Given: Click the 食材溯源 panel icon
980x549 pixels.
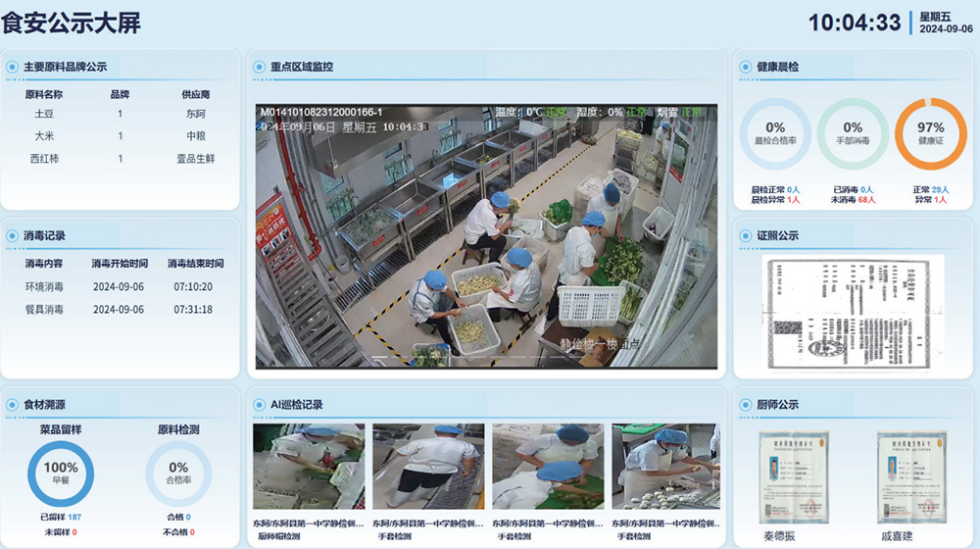Looking at the screenshot, I should pos(12,405).
